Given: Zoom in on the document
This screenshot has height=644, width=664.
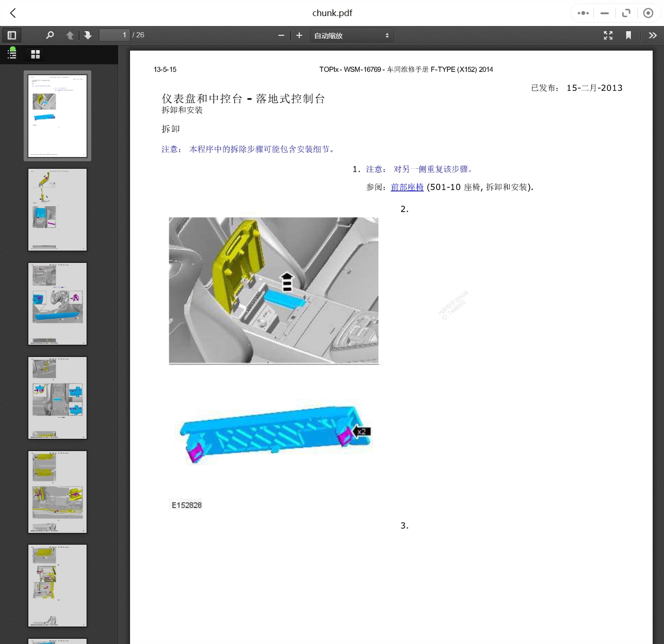Looking at the screenshot, I should pyautogui.click(x=299, y=35).
